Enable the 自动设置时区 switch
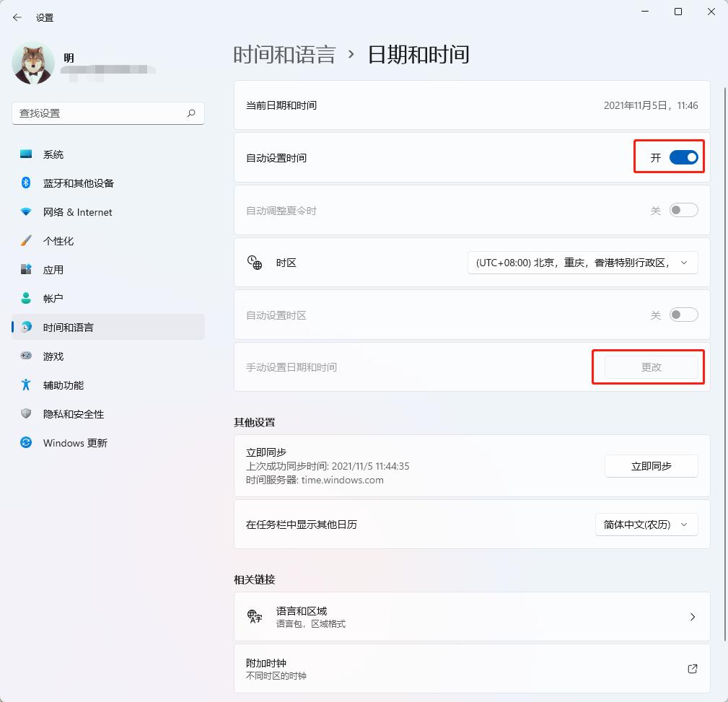The image size is (728, 702). (x=683, y=315)
